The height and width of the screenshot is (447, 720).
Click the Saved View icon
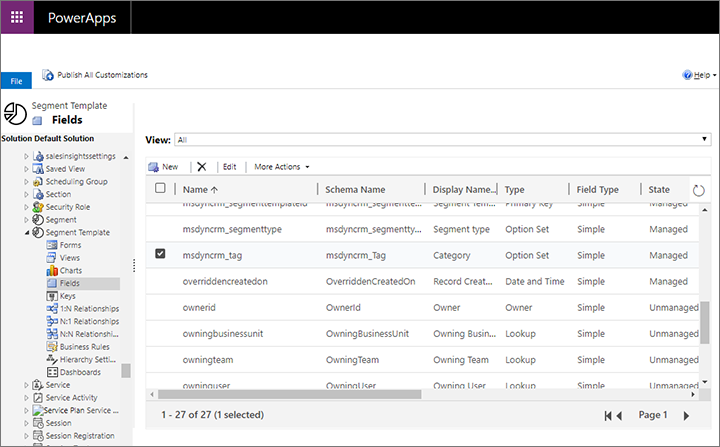coord(38,169)
